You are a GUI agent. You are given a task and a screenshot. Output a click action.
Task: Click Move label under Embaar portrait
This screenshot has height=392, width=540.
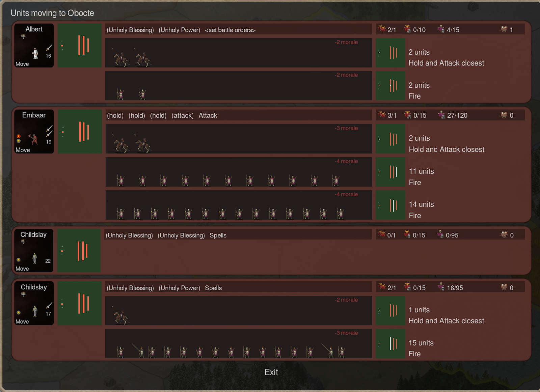click(23, 150)
